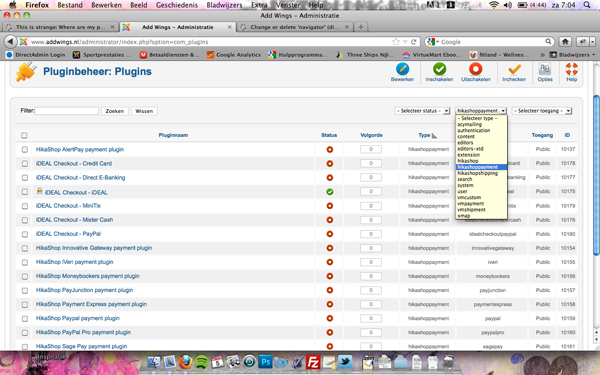Open the Opties toolbar icon

pos(545,69)
